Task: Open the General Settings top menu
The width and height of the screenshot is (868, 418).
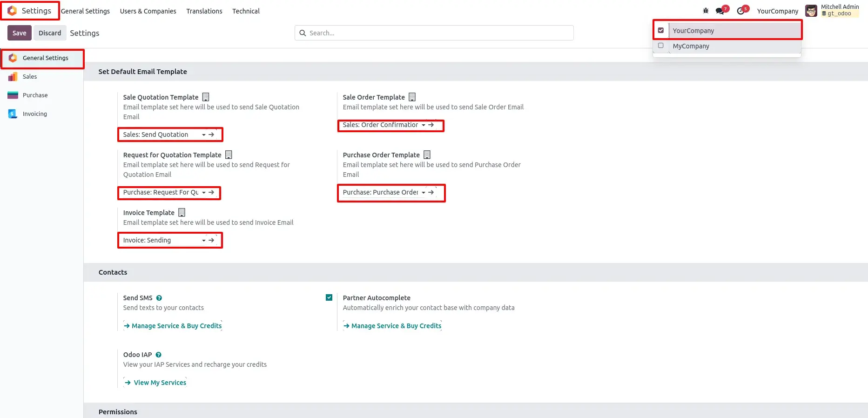Action: click(x=85, y=11)
